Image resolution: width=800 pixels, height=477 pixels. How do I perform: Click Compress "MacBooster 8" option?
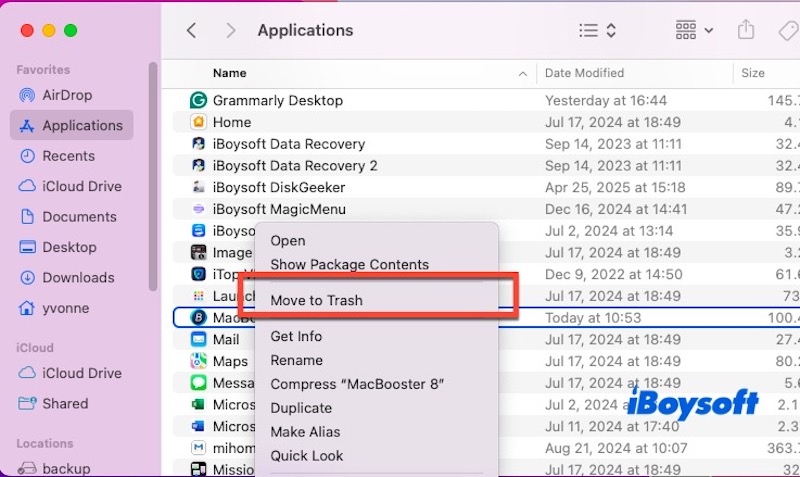(357, 384)
